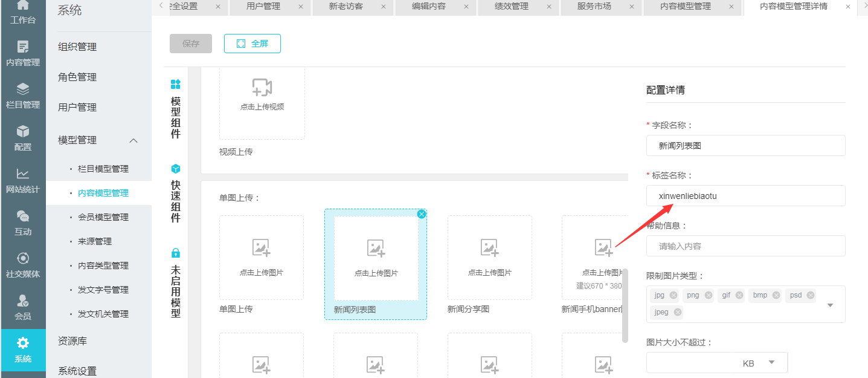The width and height of the screenshot is (868, 378).
Task: Switch to the 用户管理 tab
Action: pos(263,7)
